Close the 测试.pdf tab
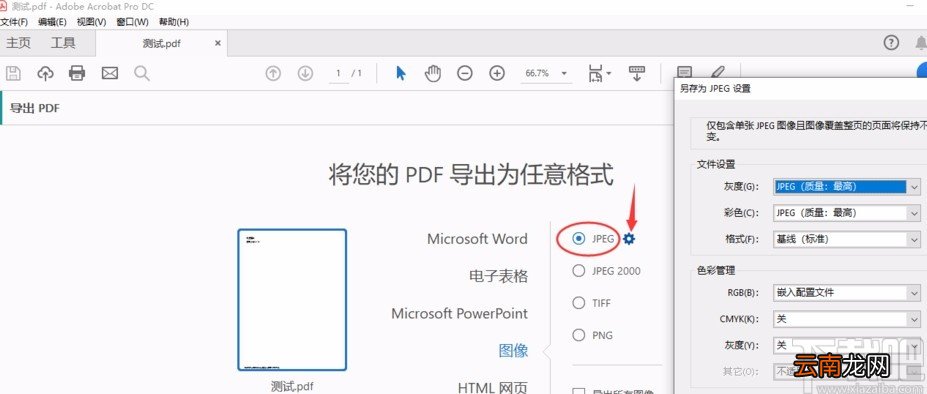 click(218, 43)
